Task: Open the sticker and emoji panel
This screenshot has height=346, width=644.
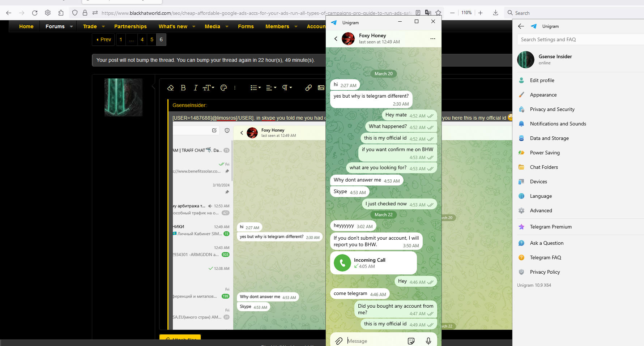Action: (411, 341)
